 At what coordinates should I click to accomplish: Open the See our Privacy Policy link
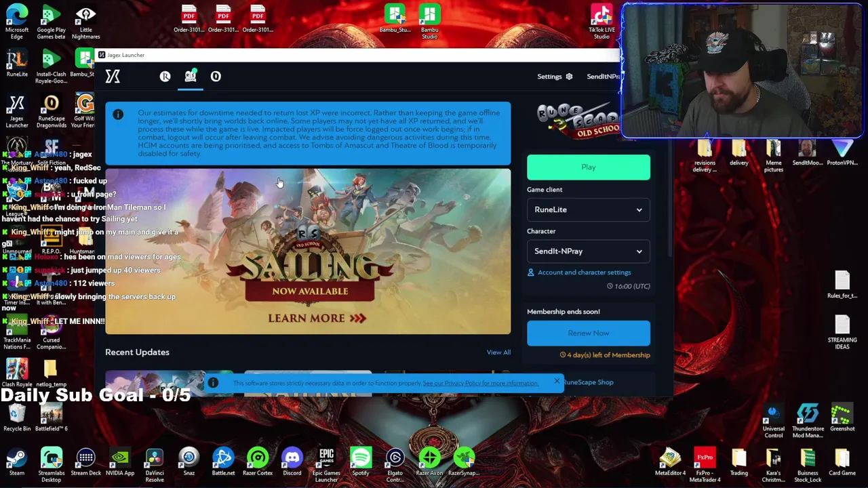tap(480, 384)
